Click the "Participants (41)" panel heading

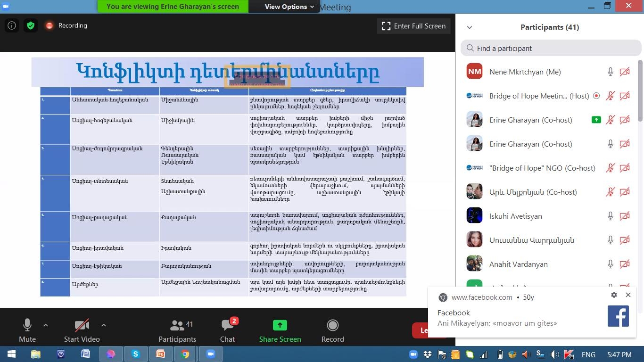(x=550, y=27)
